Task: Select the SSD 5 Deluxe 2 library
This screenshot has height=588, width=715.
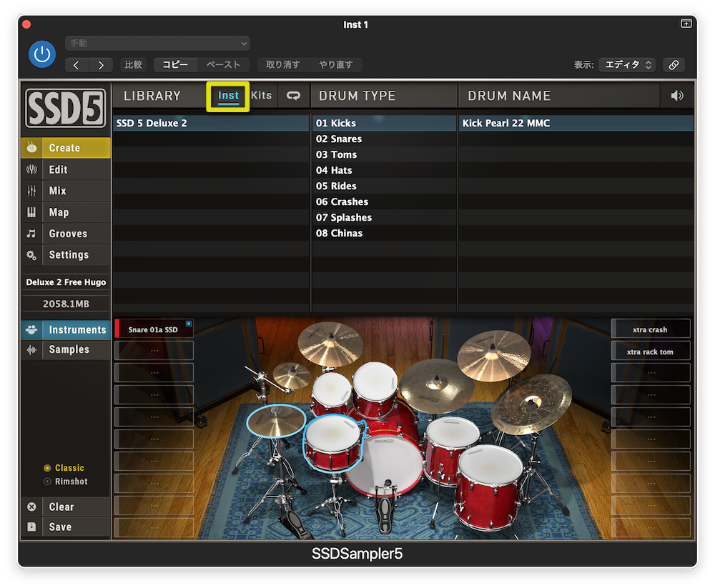Action: pos(211,123)
